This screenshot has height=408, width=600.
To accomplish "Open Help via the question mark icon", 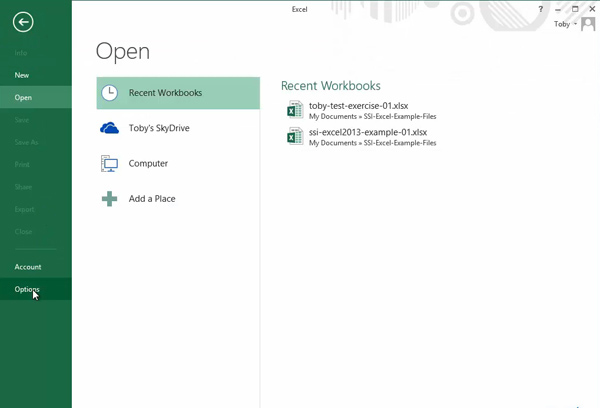I will pos(541,9).
